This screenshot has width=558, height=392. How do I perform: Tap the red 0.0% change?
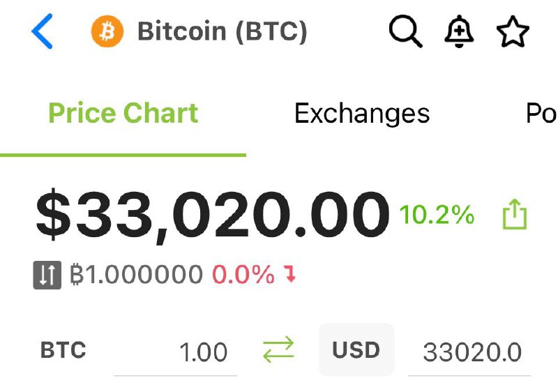pyautogui.click(x=243, y=276)
